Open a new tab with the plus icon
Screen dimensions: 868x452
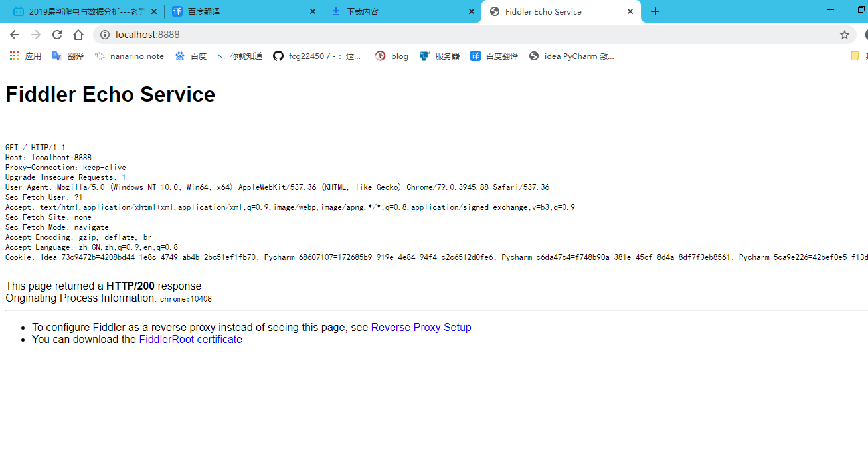point(655,11)
